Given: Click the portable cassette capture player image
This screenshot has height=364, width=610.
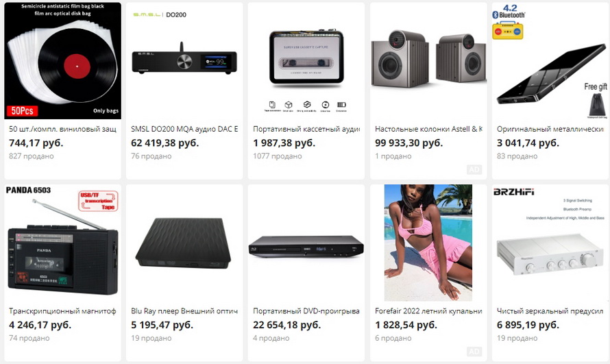Looking at the screenshot, I should [x=306, y=60].
